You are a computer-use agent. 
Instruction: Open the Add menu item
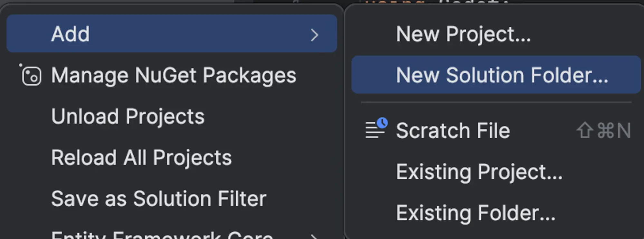(x=71, y=34)
